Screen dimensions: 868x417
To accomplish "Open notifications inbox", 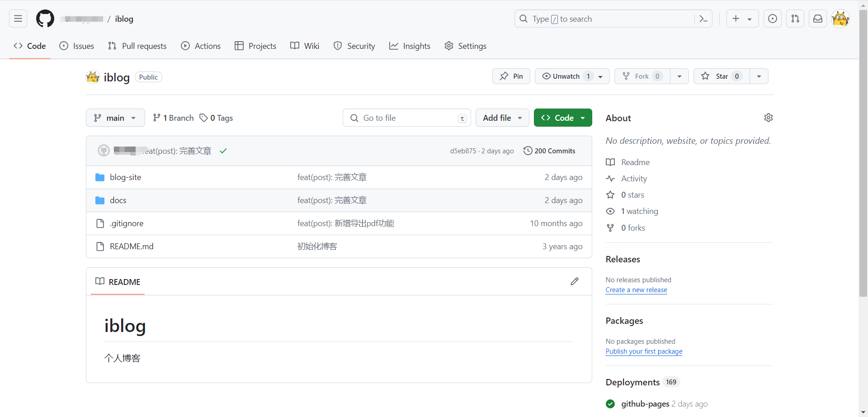I will [818, 19].
